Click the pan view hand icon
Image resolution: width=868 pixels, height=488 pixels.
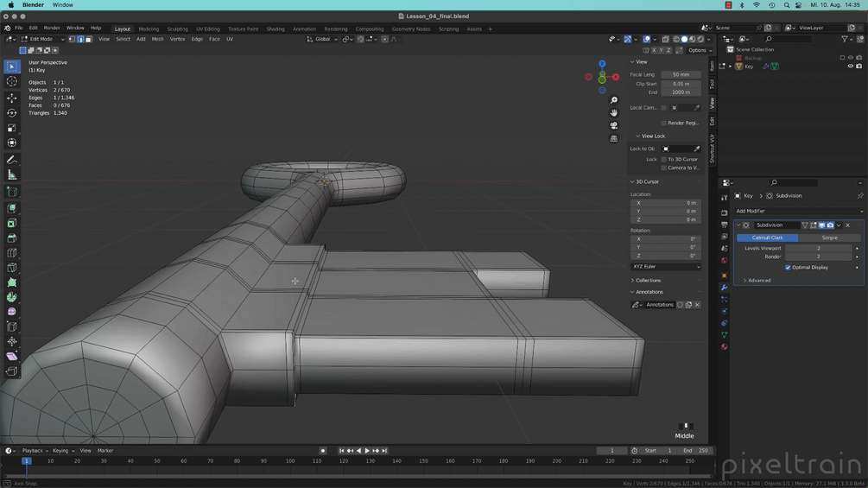(614, 113)
